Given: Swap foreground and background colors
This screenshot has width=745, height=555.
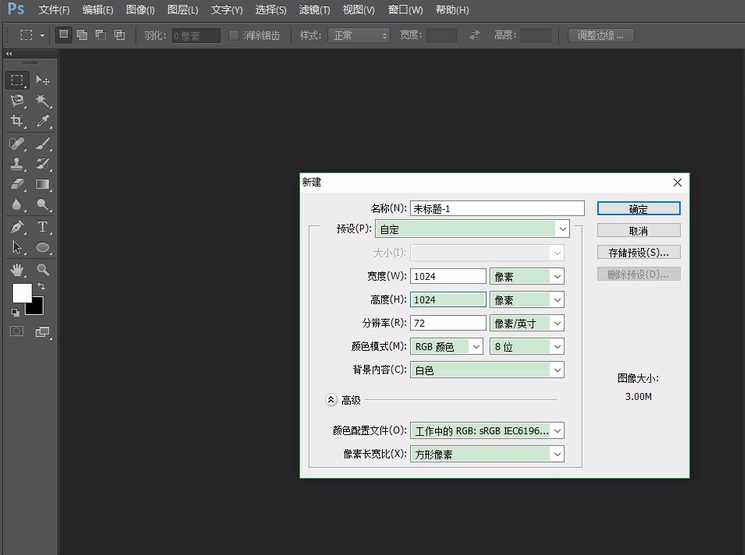Looking at the screenshot, I should coord(42,287).
